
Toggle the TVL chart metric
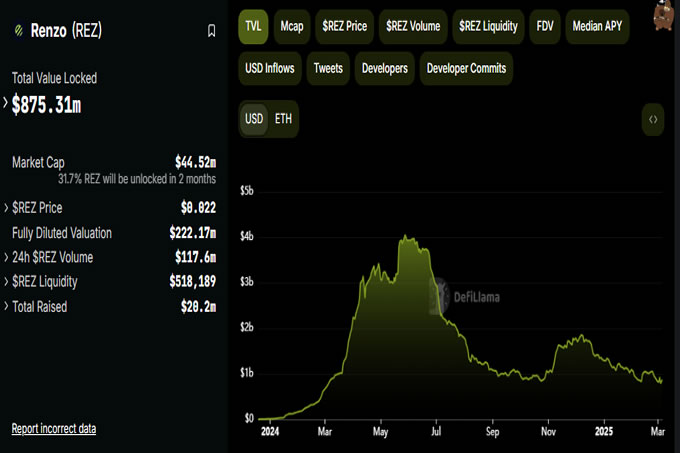[x=253, y=26]
